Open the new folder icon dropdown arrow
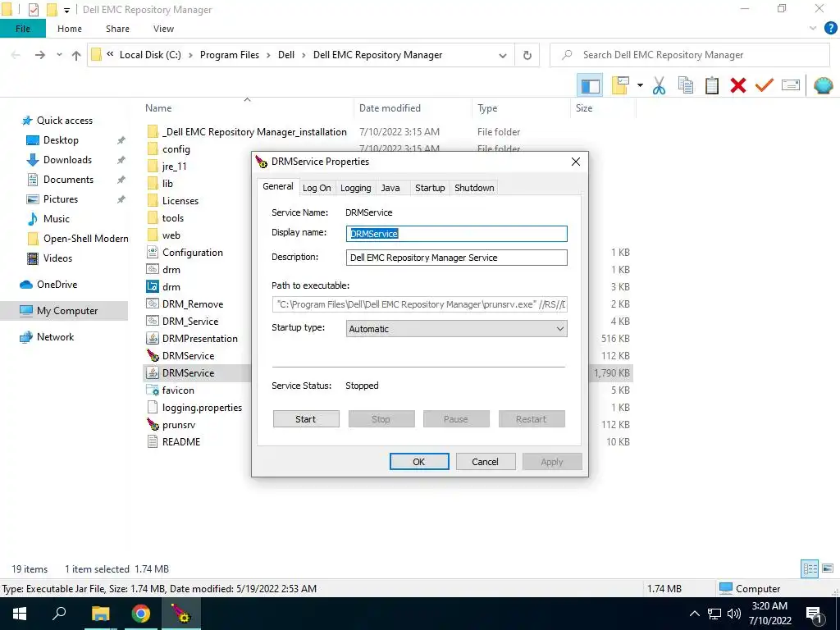 (640, 85)
